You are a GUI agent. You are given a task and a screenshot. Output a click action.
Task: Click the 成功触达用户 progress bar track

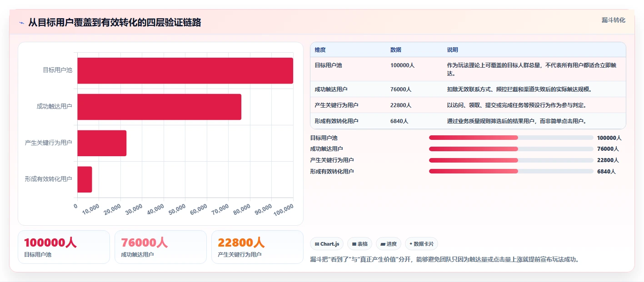click(511, 149)
